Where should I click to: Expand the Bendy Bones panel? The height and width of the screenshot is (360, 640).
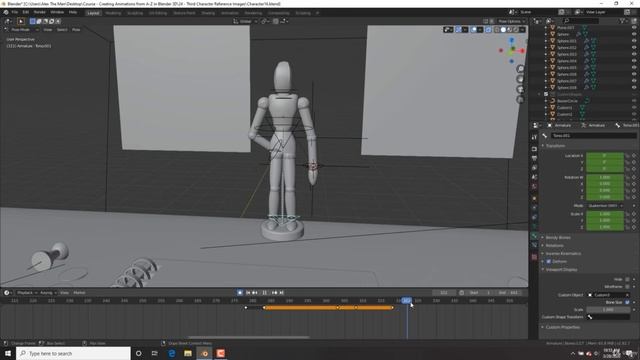click(558, 238)
